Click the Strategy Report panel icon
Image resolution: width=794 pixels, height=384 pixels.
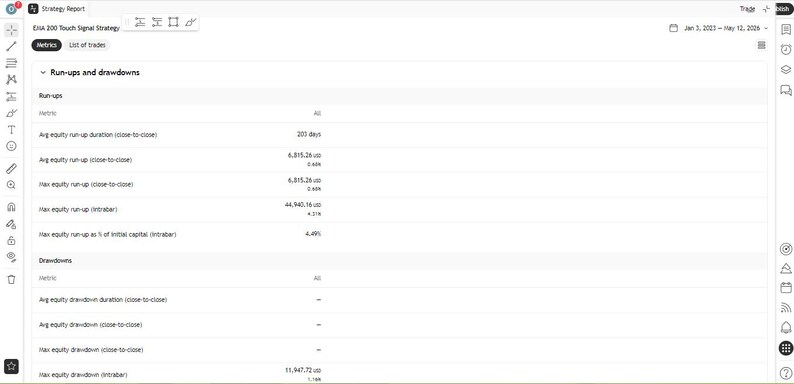tap(33, 9)
